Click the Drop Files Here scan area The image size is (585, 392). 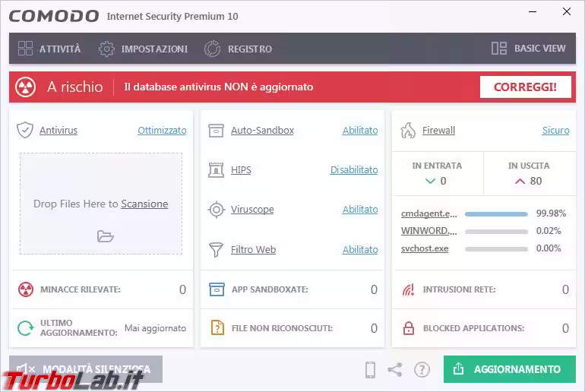tap(101, 204)
